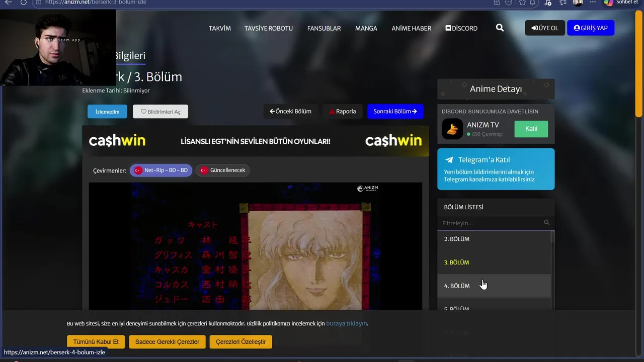Go to FANSUBLAR section
Viewport: 644px width, 362px height.
coord(324,28)
